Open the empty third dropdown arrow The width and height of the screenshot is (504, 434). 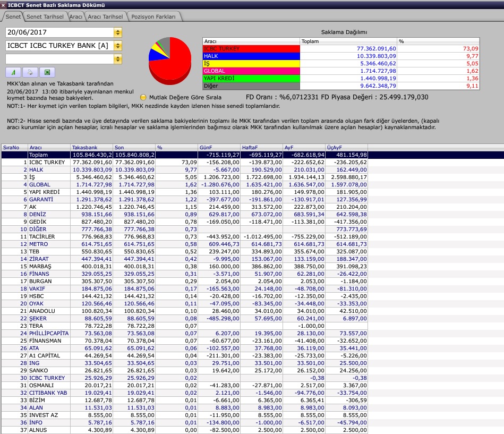click(x=118, y=59)
